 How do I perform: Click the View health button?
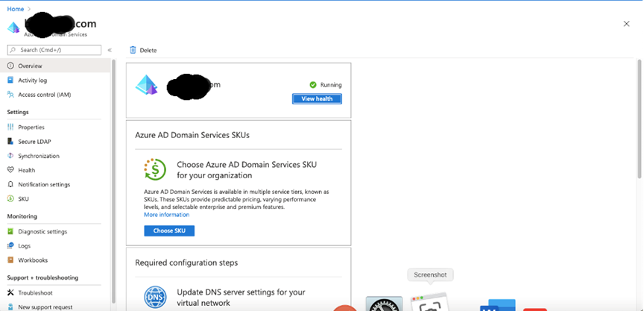tap(317, 98)
